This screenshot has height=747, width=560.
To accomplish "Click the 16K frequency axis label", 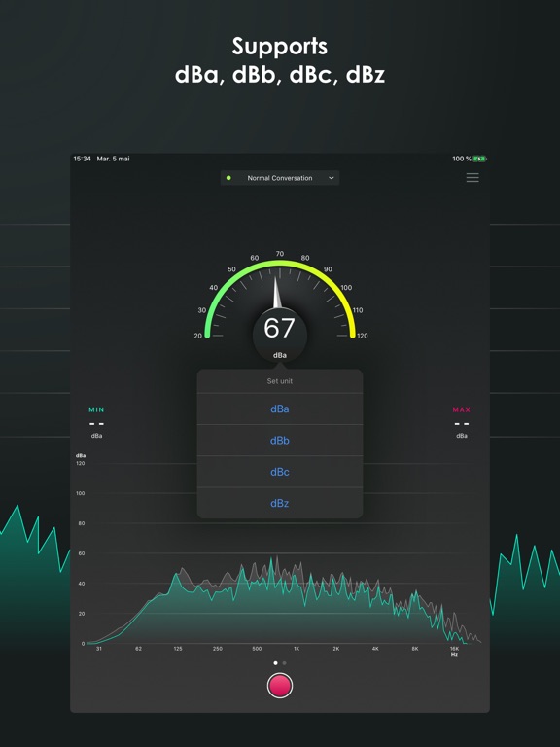I will [x=454, y=649].
